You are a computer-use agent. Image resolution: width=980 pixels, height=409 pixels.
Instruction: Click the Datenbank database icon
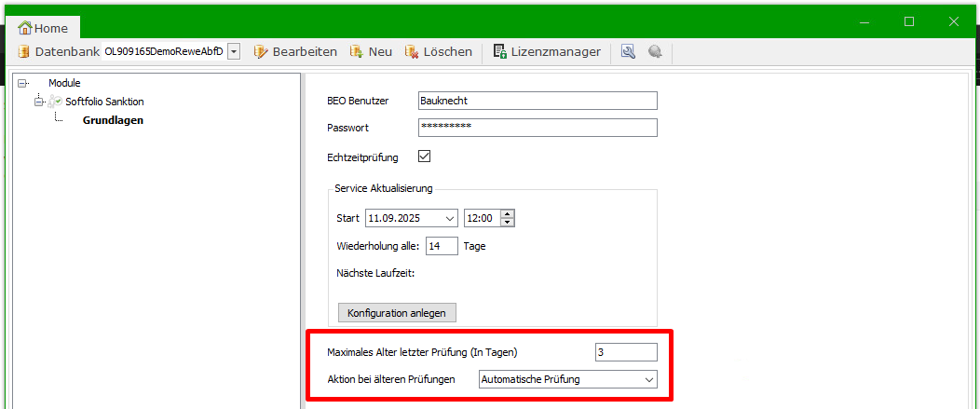(23, 52)
